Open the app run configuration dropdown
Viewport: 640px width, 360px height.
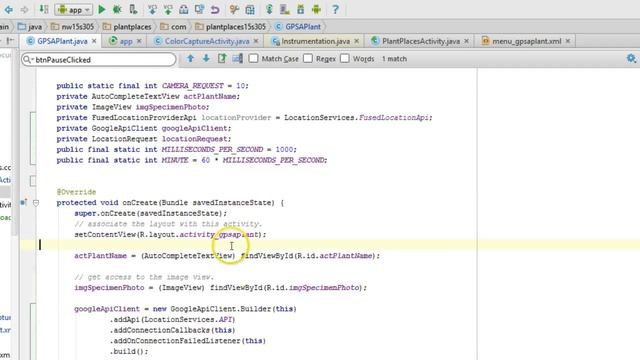tap(74, 9)
